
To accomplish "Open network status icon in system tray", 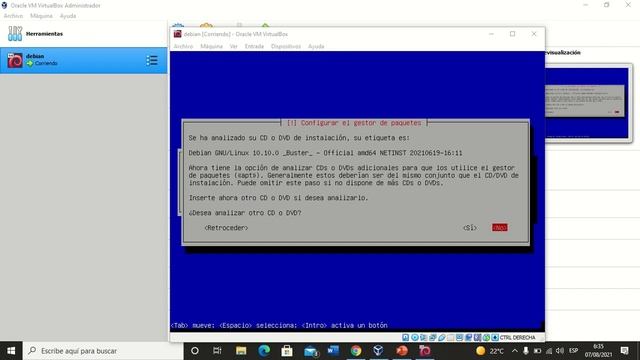I will coord(549,351).
